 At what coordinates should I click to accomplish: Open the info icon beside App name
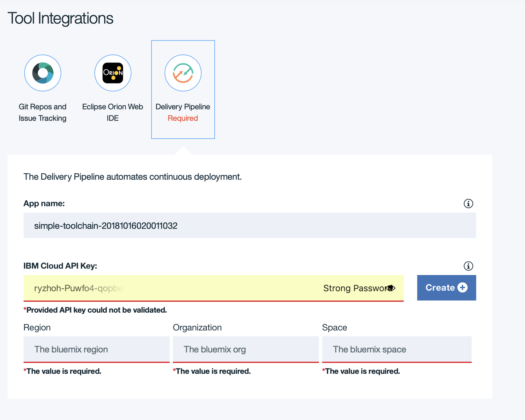coord(468,204)
